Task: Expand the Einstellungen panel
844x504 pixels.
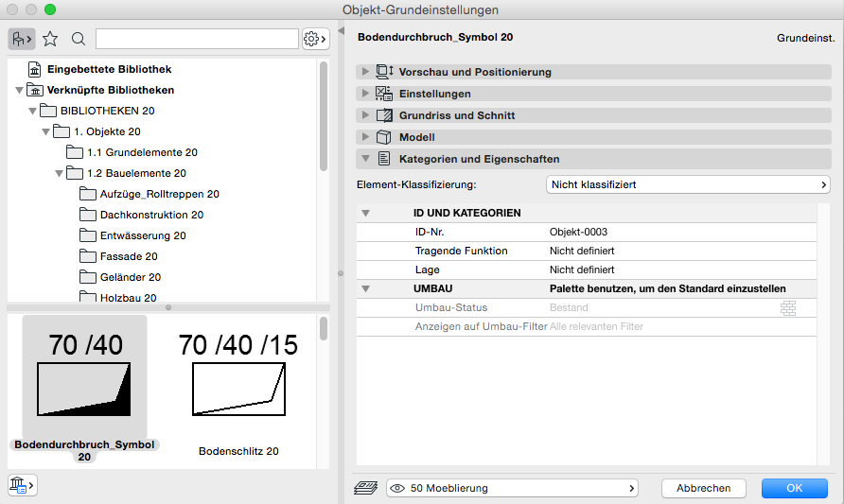Action: [364, 94]
